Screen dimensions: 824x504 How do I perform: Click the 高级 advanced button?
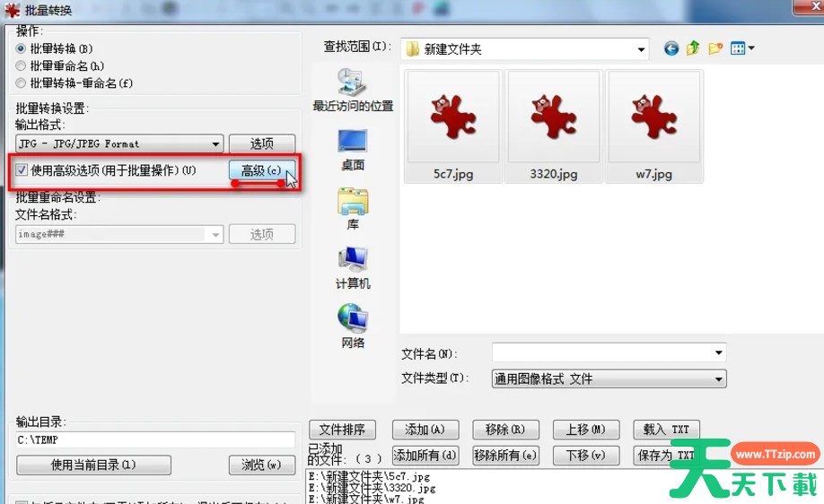pos(262,170)
